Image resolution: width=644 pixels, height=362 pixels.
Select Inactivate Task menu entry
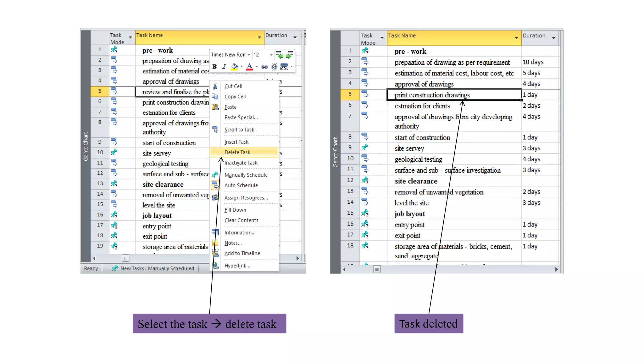click(x=241, y=162)
